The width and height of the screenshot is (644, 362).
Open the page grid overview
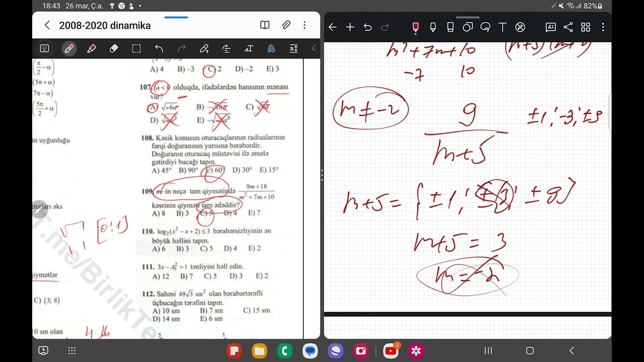tap(586, 27)
